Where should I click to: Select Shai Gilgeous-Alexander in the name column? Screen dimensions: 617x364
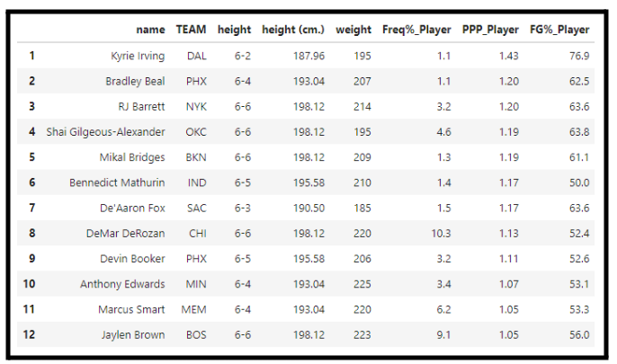[x=105, y=132]
